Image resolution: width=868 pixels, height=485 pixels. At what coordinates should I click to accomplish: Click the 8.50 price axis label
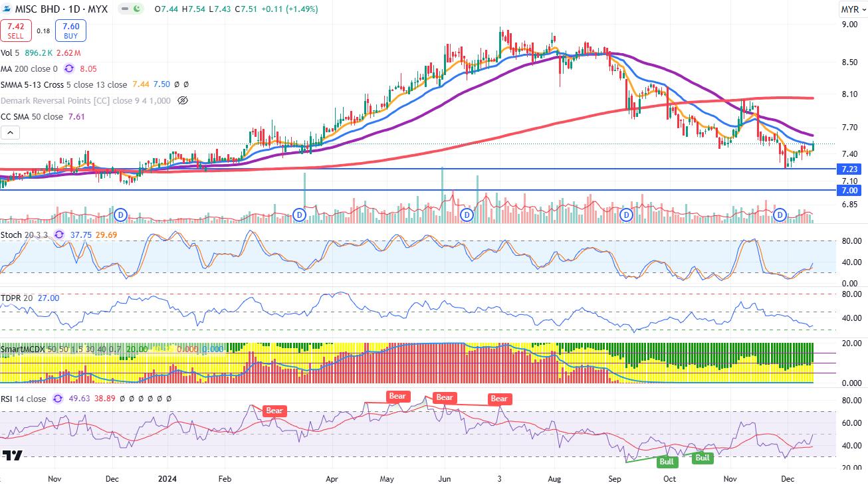point(850,62)
